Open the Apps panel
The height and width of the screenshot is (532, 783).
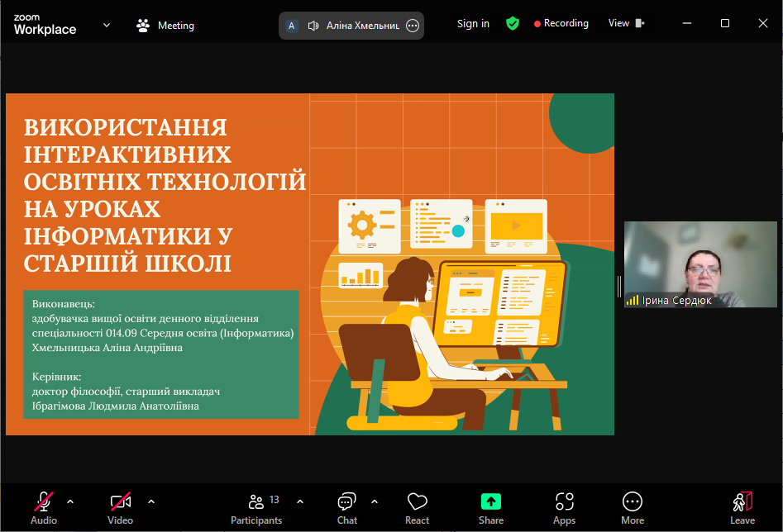565,508
